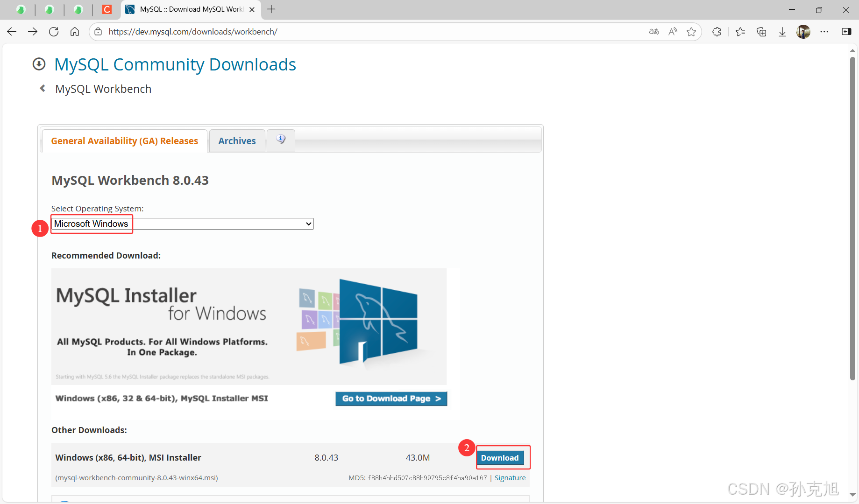Click the browser back arrow
Viewport: 859px width, 504px height.
(x=12, y=32)
